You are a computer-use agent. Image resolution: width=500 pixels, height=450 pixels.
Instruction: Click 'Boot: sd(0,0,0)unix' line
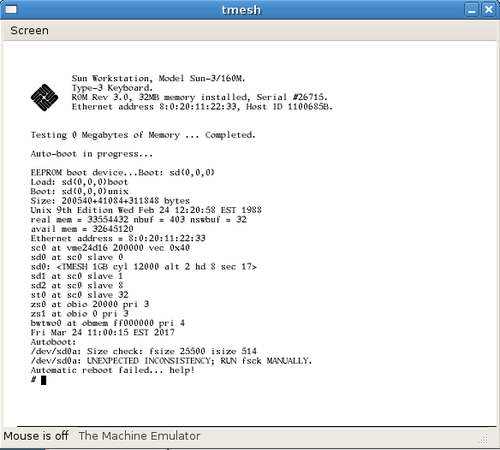point(79,191)
